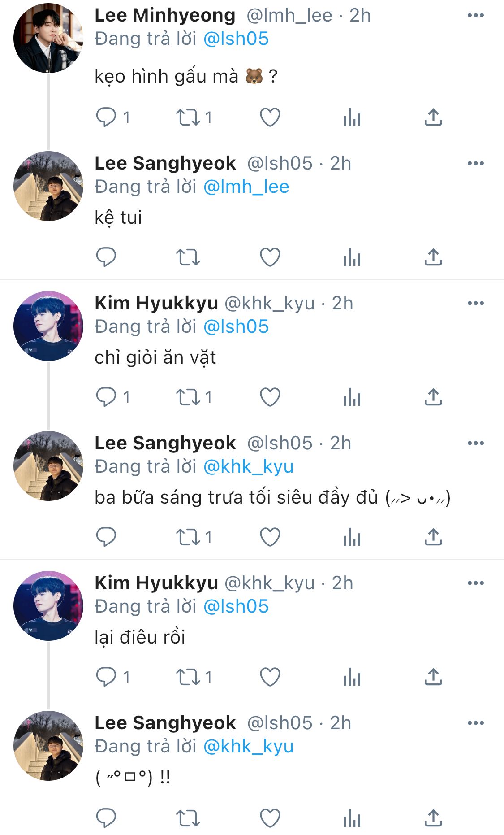
Task: Retweet Lee Minhyeong's bear candy tweet
Action: coord(188,117)
